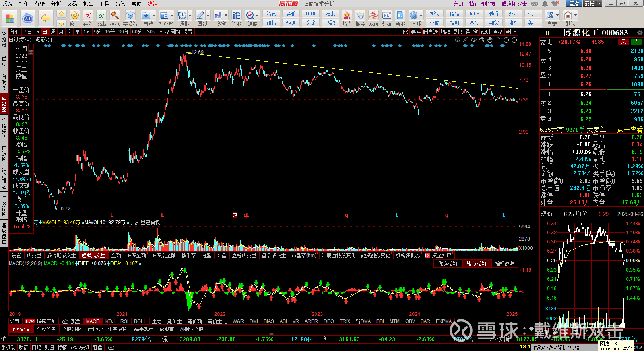Image resolution: width=644 pixels, height=352 pixels.
Task: Click the green 卖 button beside 委比
Action: click(x=637, y=42)
